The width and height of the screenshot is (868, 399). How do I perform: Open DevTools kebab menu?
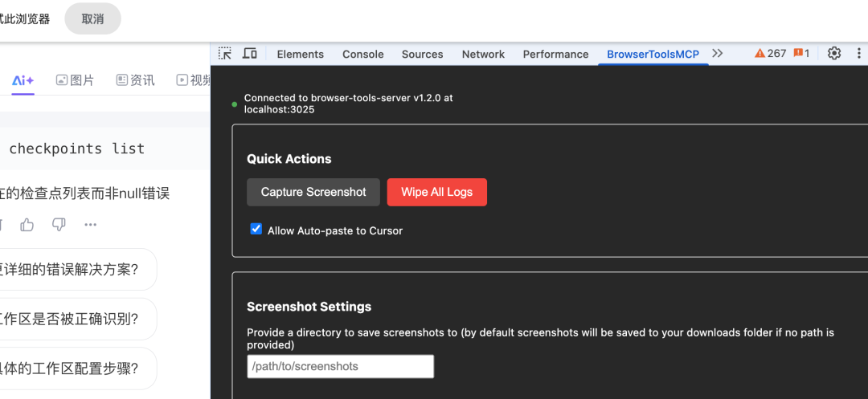(x=858, y=54)
